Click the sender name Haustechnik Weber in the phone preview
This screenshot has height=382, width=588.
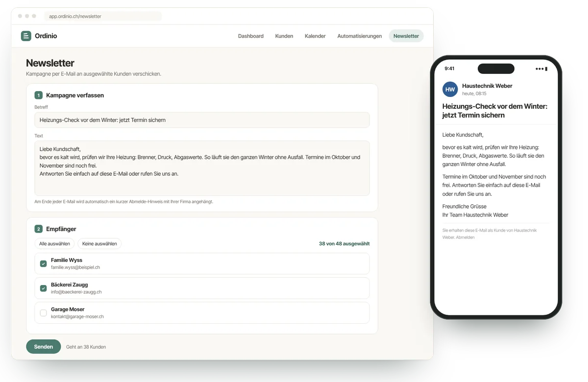click(x=487, y=86)
